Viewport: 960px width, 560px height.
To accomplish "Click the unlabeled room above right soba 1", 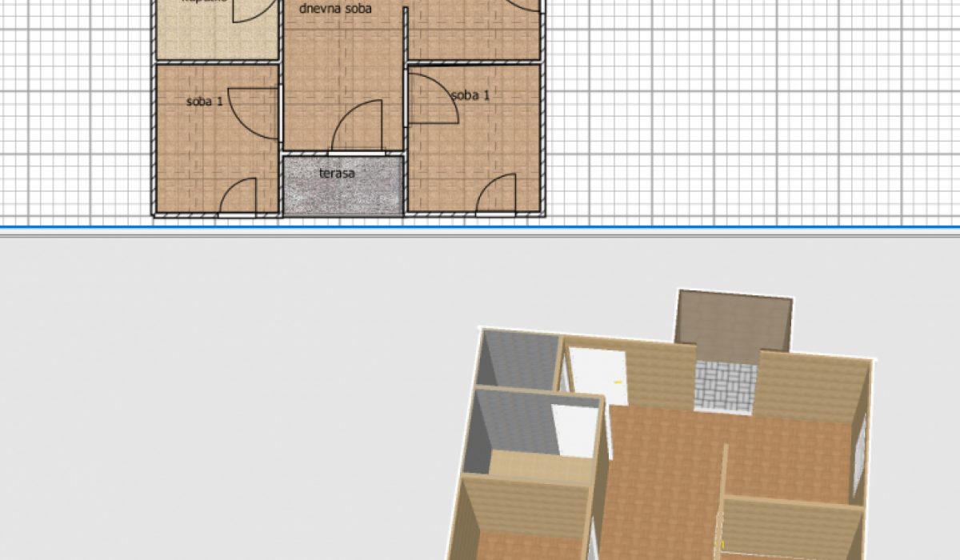I will coord(472,32).
